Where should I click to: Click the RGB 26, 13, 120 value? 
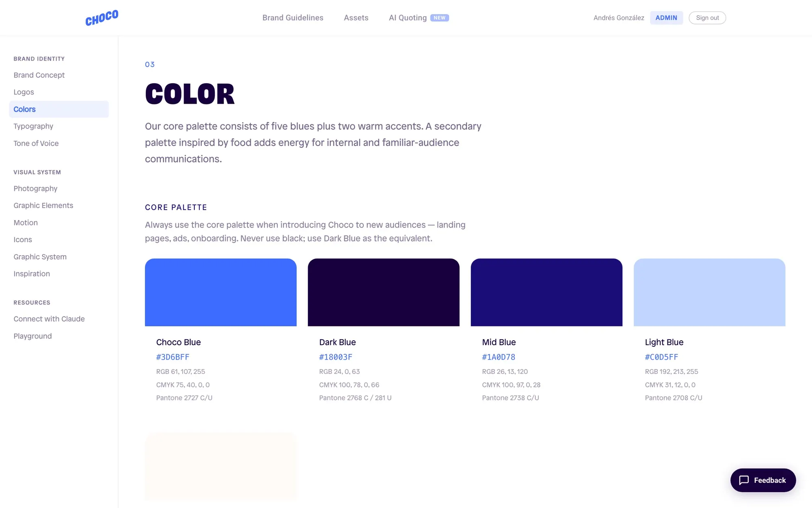click(x=505, y=371)
